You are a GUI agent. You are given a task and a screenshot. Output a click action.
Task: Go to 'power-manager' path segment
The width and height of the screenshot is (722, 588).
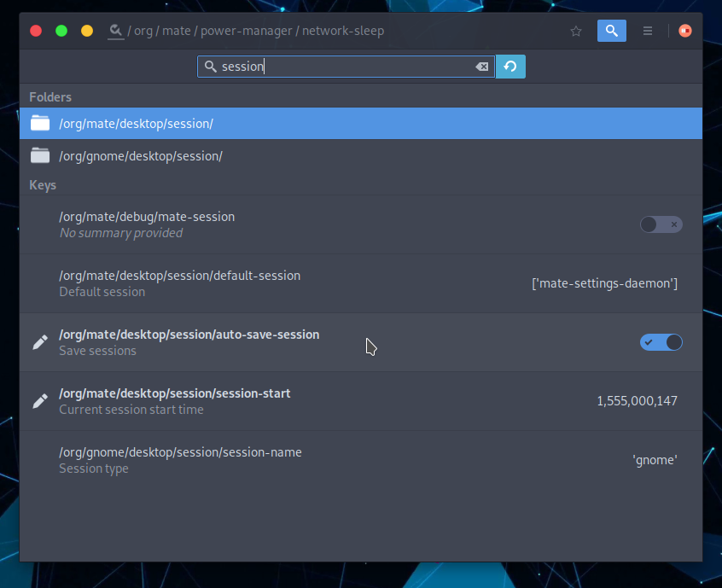coord(245,31)
